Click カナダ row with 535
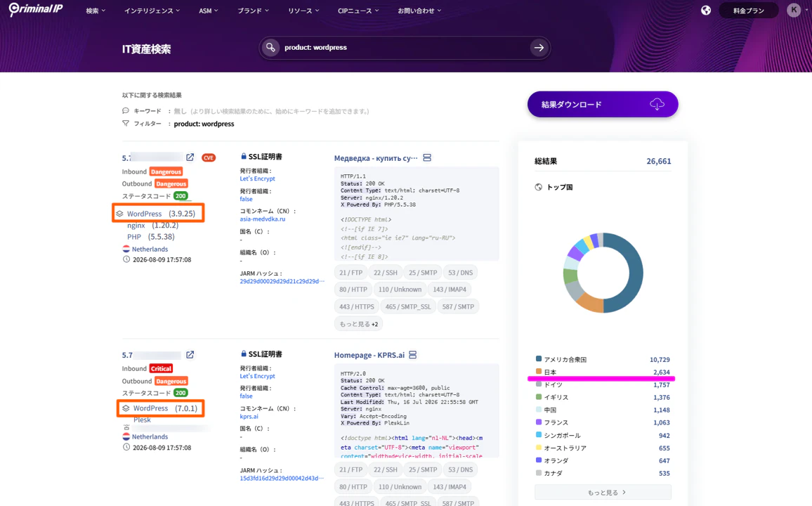812x506 pixels. pos(603,474)
